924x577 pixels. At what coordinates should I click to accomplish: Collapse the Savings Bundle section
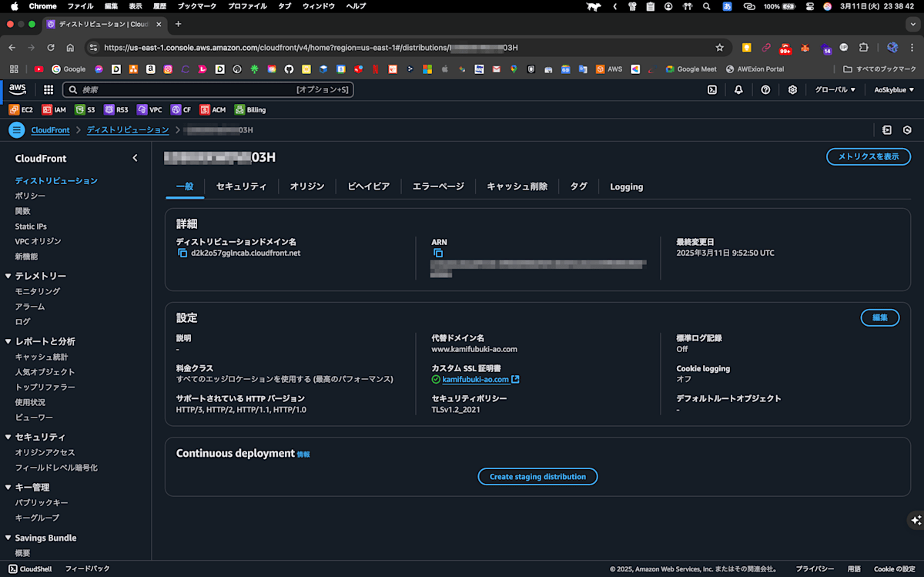8,538
